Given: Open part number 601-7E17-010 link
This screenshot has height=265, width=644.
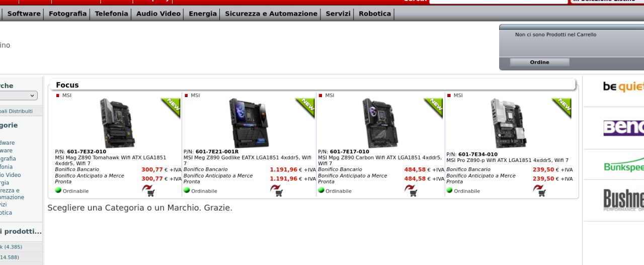Looking at the screenshot, I should pos(350,151).
